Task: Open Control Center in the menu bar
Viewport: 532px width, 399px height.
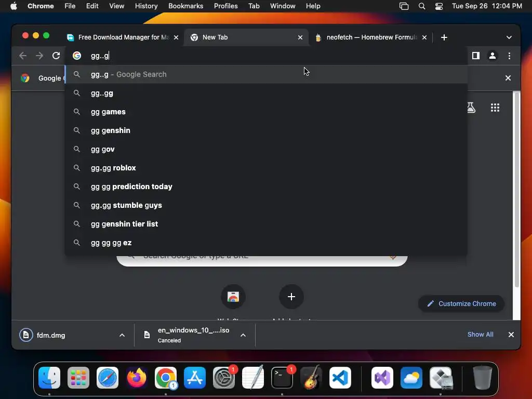Action: click(438, 6)
